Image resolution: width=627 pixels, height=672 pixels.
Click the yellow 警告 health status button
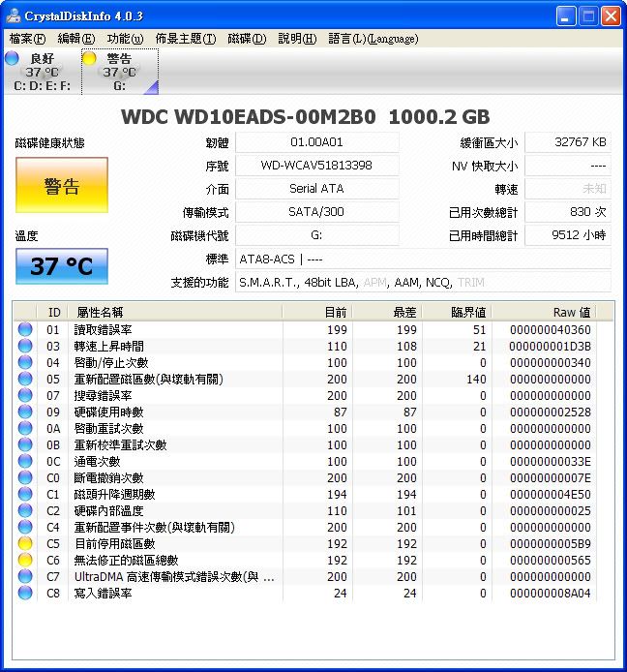[x=61, y=186]
